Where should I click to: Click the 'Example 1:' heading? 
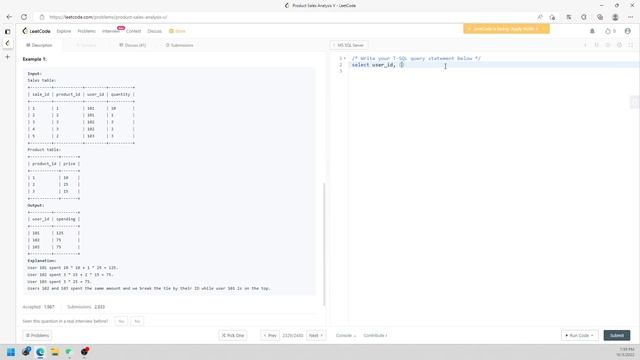click(x=35, y=59)
